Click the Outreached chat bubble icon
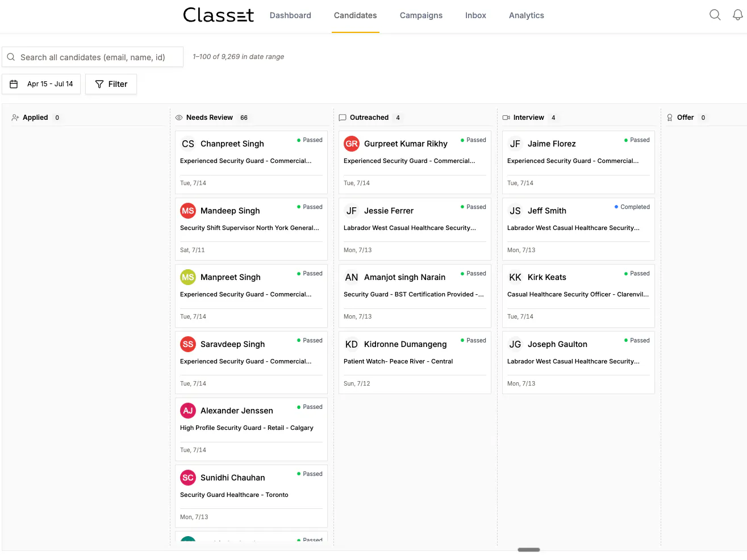This screenshot has width=747, height=560. pos(343,118)
